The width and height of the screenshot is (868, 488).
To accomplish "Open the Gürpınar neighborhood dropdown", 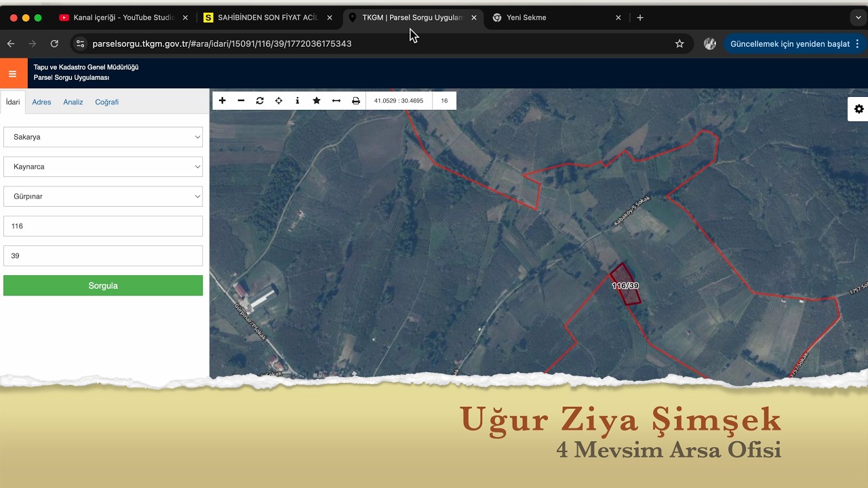I will [x=103, y=197].
